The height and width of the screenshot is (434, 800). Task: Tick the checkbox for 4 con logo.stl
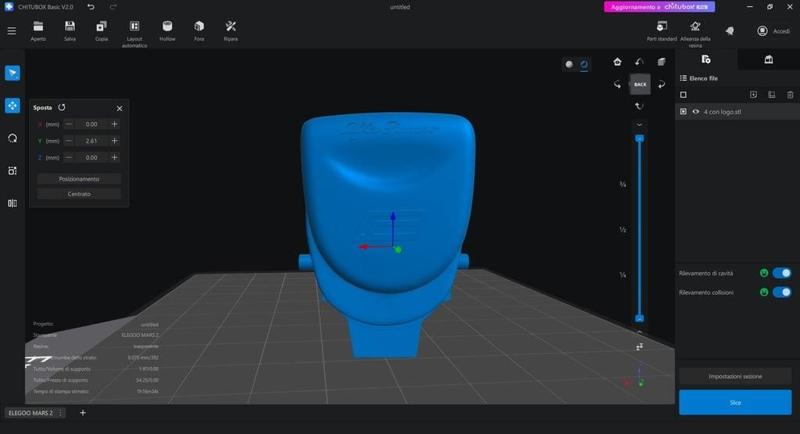(683, 112)
